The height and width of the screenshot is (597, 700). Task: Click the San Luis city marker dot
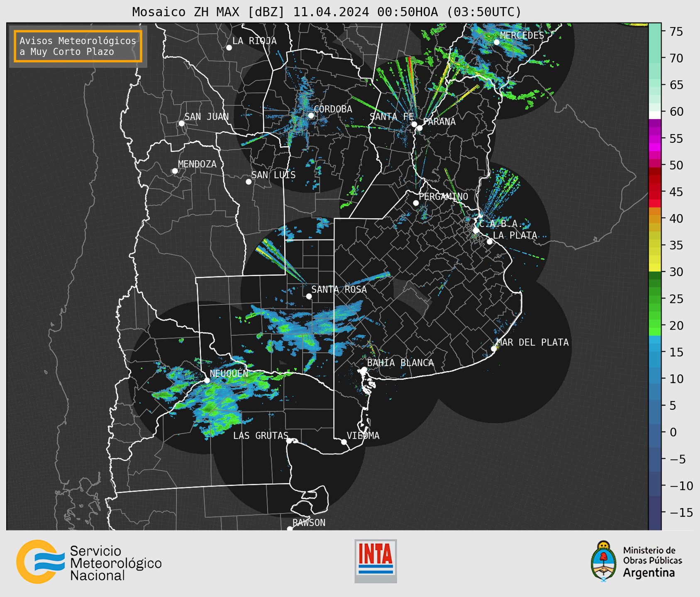[249, 182]
